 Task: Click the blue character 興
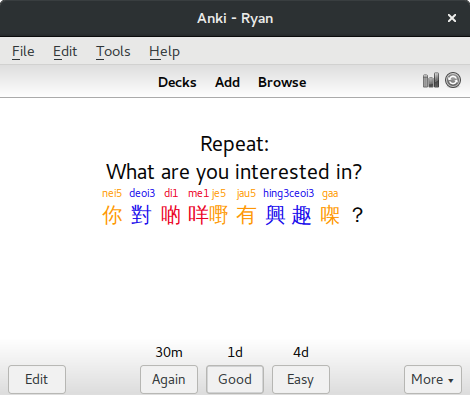point(275,215)
